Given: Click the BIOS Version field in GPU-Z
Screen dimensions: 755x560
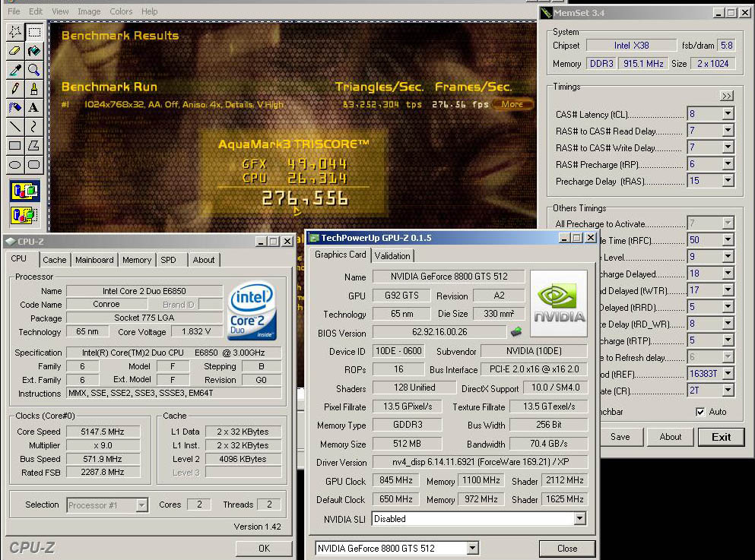Looking at the screenshot, I should coord(439,331).
